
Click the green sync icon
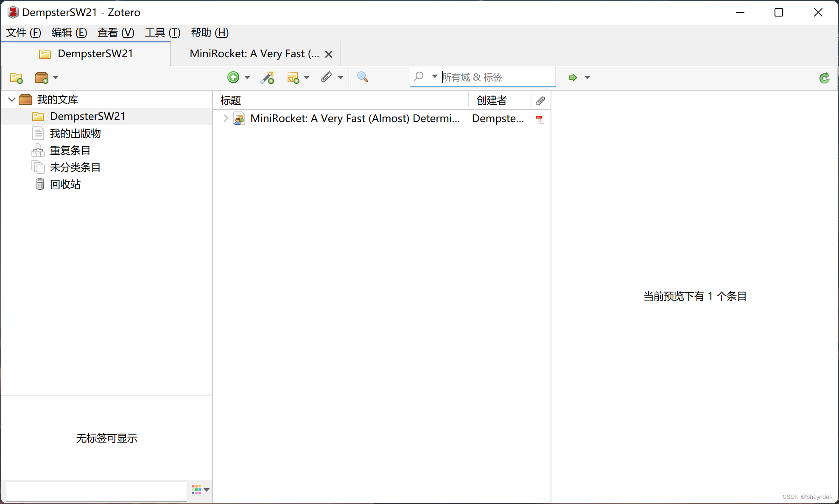[x=824, y=78]
